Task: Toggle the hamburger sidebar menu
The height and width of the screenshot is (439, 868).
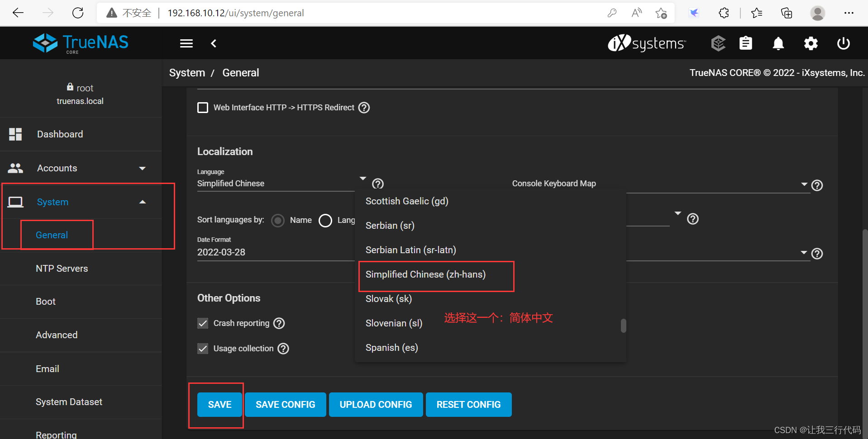Action: (x=186, y=43)
